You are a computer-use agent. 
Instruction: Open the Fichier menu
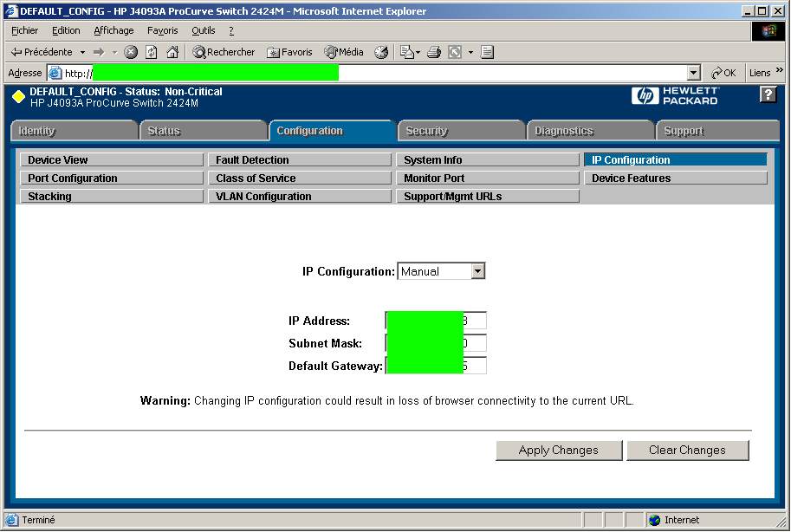[25, 31]
